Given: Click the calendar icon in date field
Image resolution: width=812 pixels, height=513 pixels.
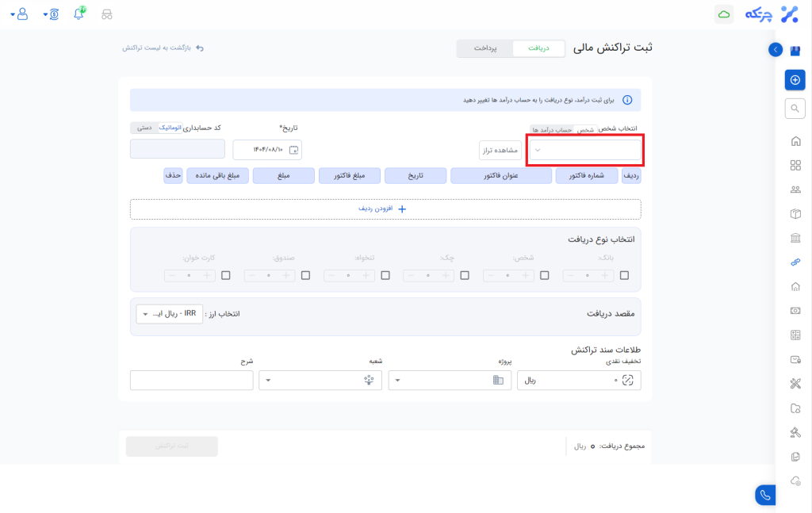Looking at the screenshot, I should pyautogui.click(x=293, y=150).
